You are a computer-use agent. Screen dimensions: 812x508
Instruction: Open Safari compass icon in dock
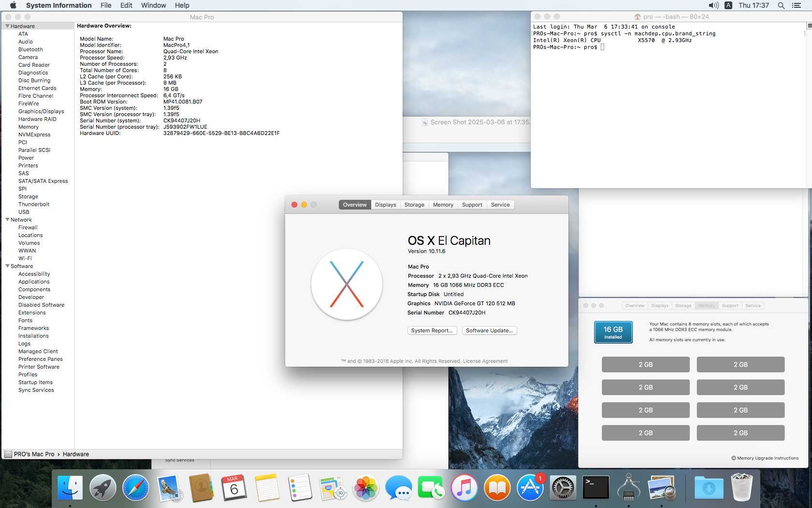click(136, 487)
